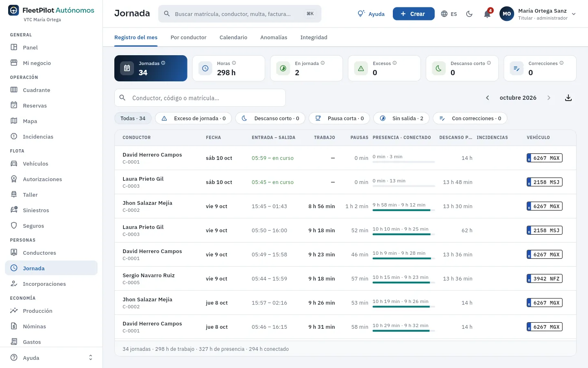
Task: Open Producción in the sidebar
Action: point(51,311)
